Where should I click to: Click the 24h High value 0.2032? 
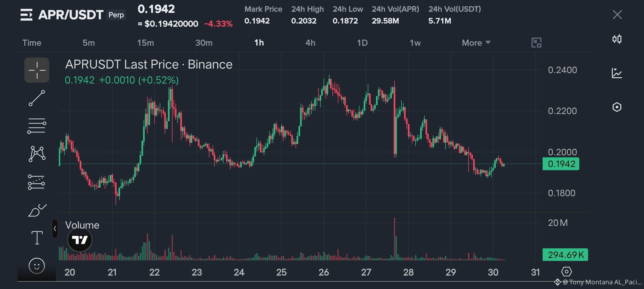304,21
